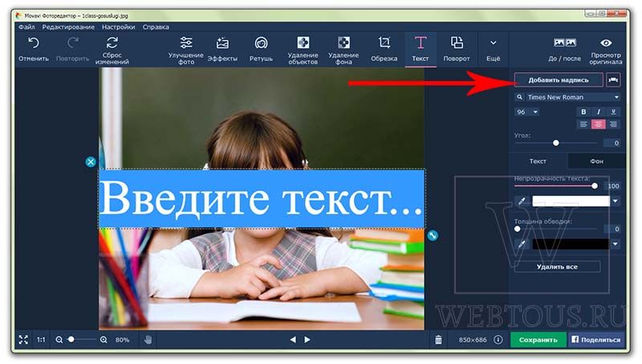This screenshot has height=364, width=642.
Task: Click the outline thickness slider handle
Action: 517,229
